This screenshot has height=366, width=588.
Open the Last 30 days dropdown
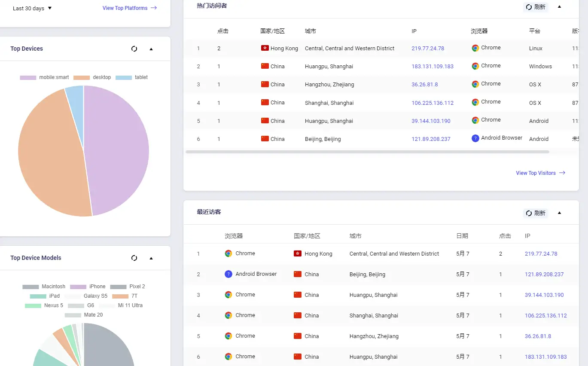pyautogui.click(x=32, y=8)
